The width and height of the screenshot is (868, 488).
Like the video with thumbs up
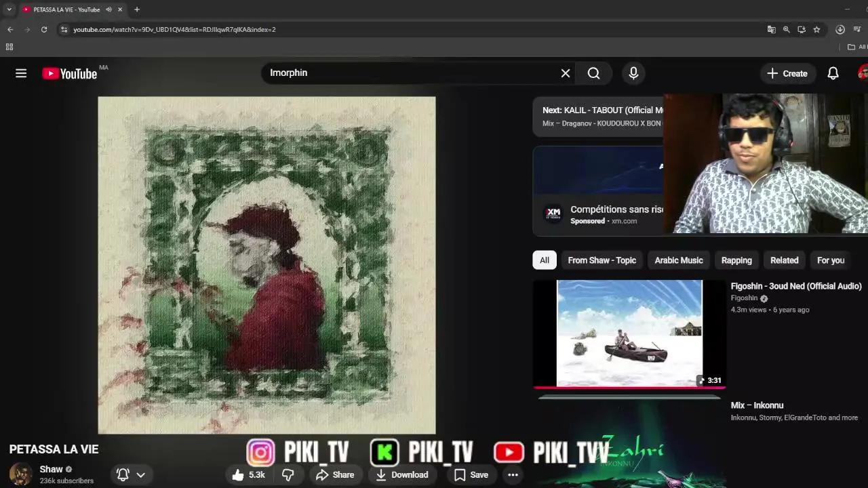[x=248, y=475]
